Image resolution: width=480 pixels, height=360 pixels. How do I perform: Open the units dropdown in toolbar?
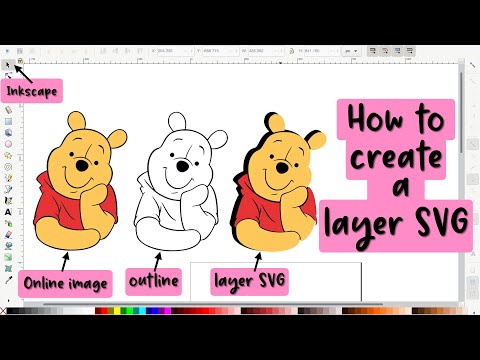351,51
